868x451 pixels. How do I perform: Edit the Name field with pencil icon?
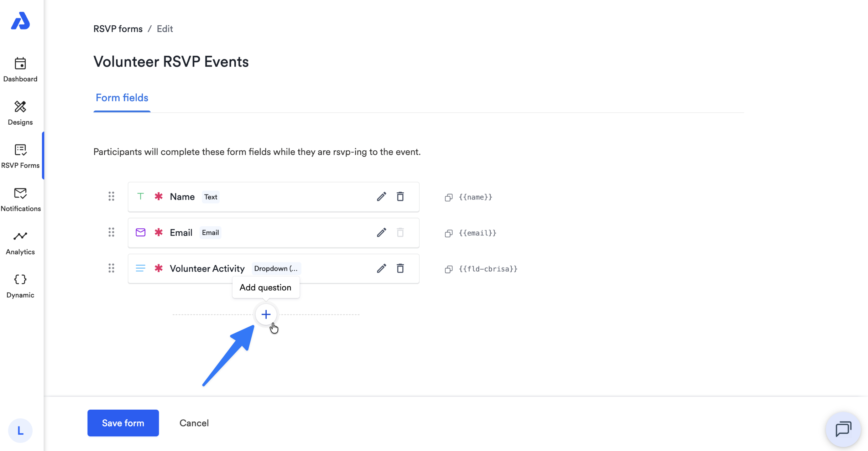point(381,197)
